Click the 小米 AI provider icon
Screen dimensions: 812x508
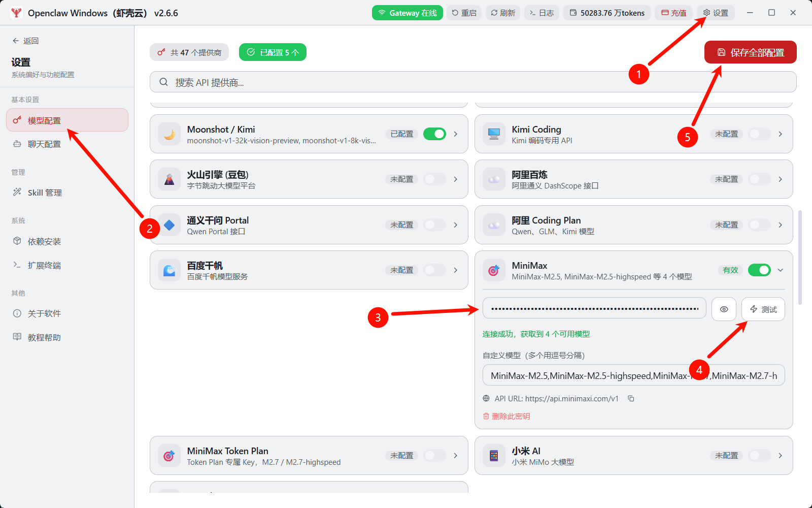coord(494,456)
